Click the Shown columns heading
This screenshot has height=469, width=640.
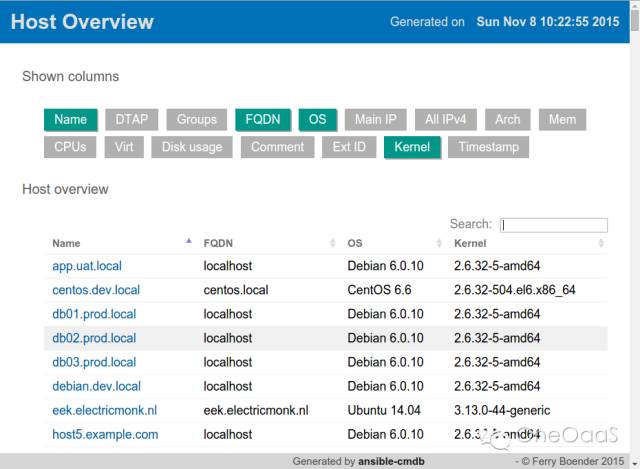71,76
